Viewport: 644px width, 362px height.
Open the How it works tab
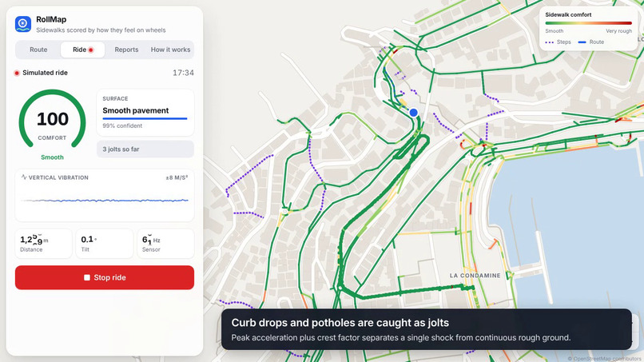[170, 50]
